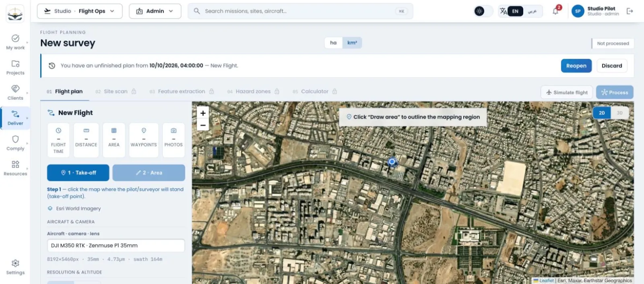
Task: Open Comply section in sidebar
Action: pyautogui.click(x=15, y=143)
